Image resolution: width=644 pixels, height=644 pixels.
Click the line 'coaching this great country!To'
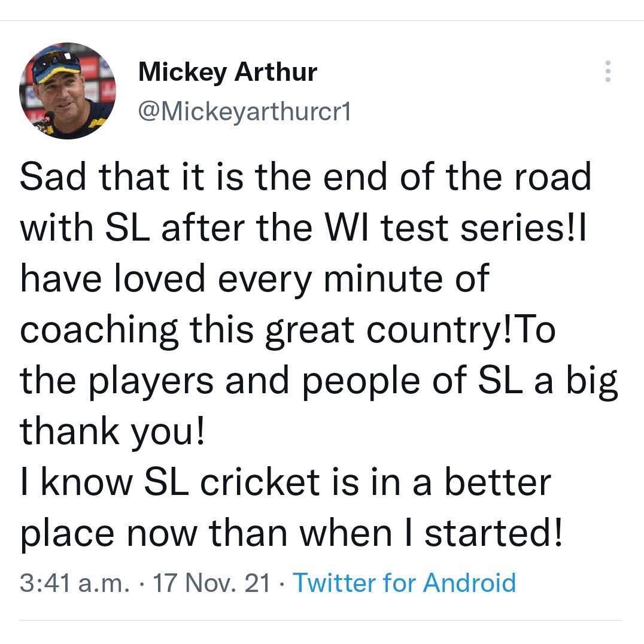(x=287, y=330)
